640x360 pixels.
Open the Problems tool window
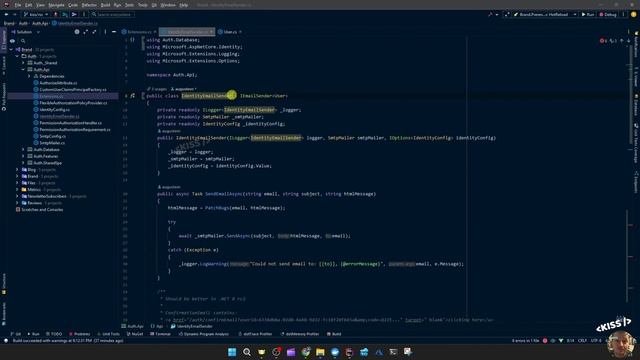click(x=80, y=334)
